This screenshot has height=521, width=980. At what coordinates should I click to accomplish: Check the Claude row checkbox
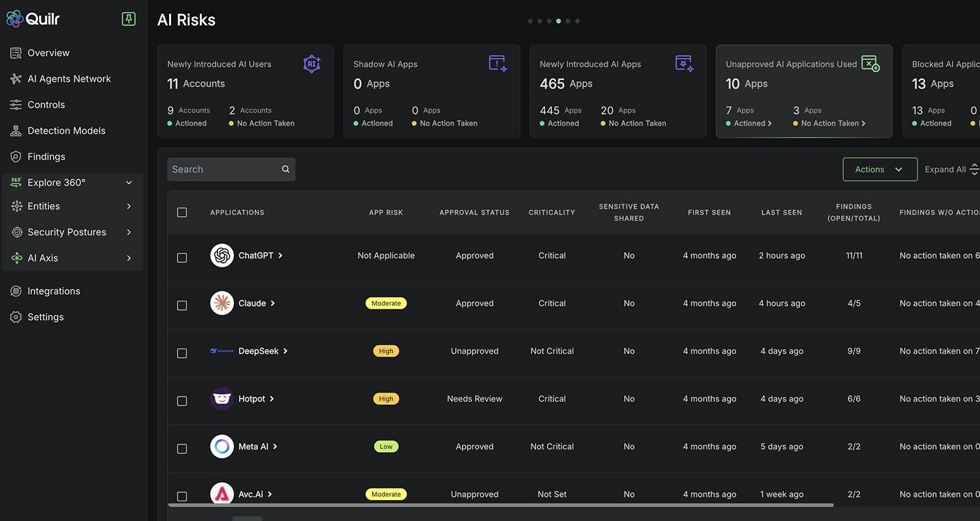tap(182, 305)
